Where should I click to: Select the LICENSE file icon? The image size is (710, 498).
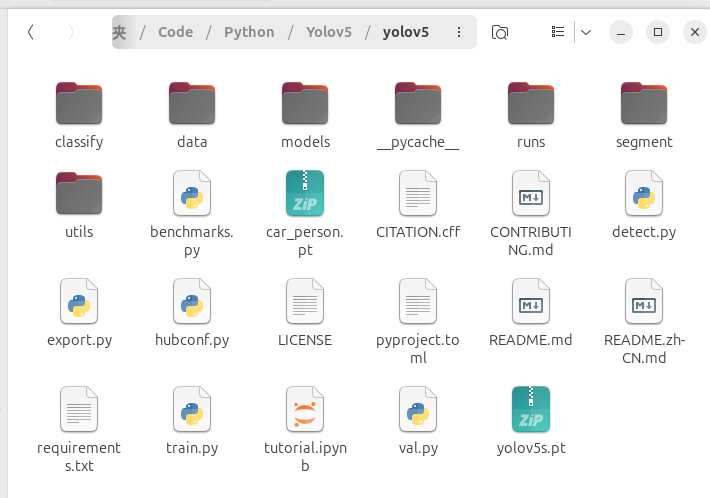point(305,301)
